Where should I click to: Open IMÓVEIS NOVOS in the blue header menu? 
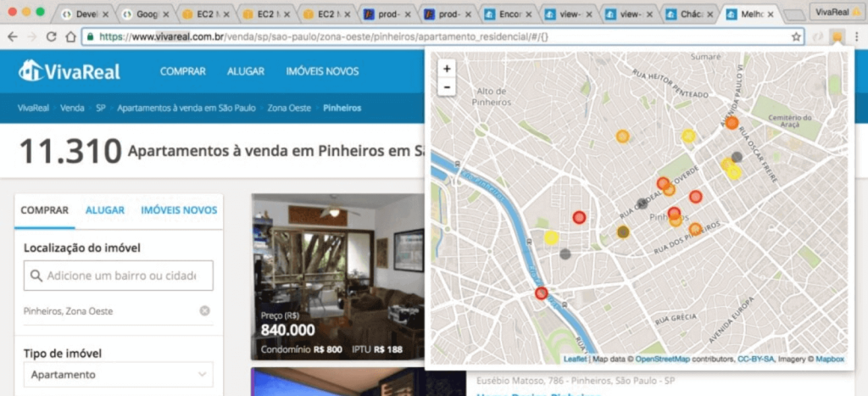click(x=322, y=71)
